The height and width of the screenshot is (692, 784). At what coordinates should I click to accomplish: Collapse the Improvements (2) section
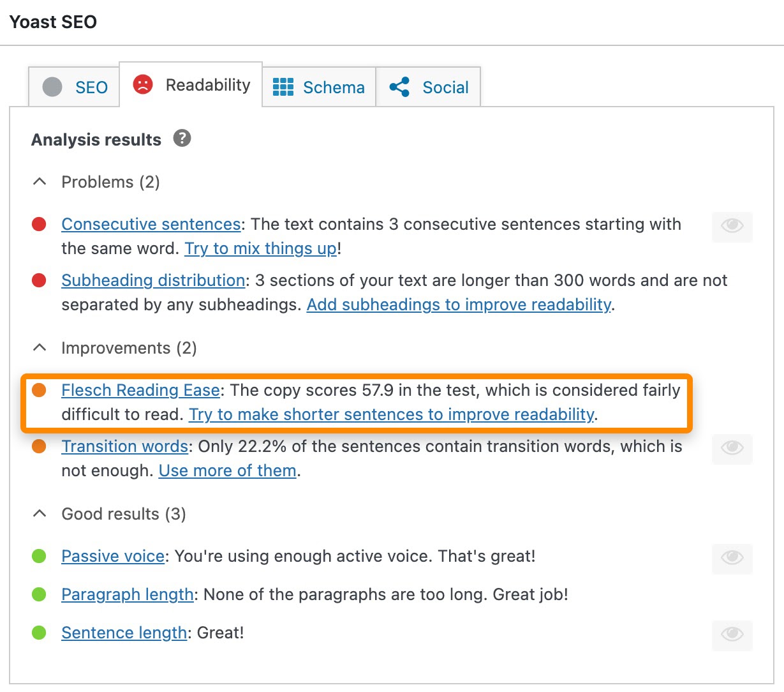click(40, 348)
